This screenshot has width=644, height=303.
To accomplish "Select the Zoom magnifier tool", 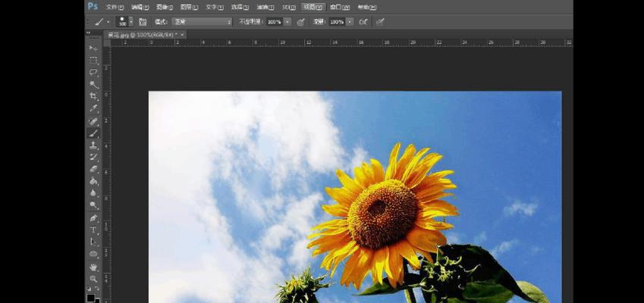I will click(93, 279).
